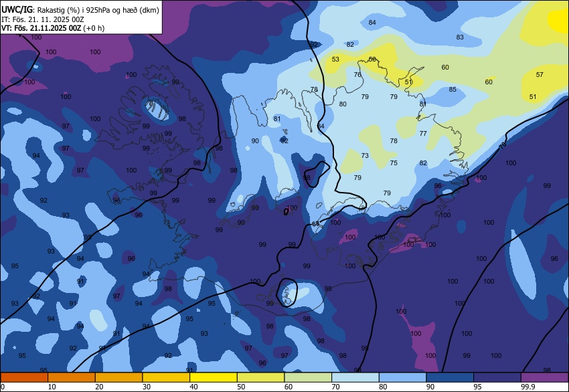Viewport: 569px width, 392px height.
Task: Click the 30–40 amber legend segment
Action: click(x=166, y=377)
